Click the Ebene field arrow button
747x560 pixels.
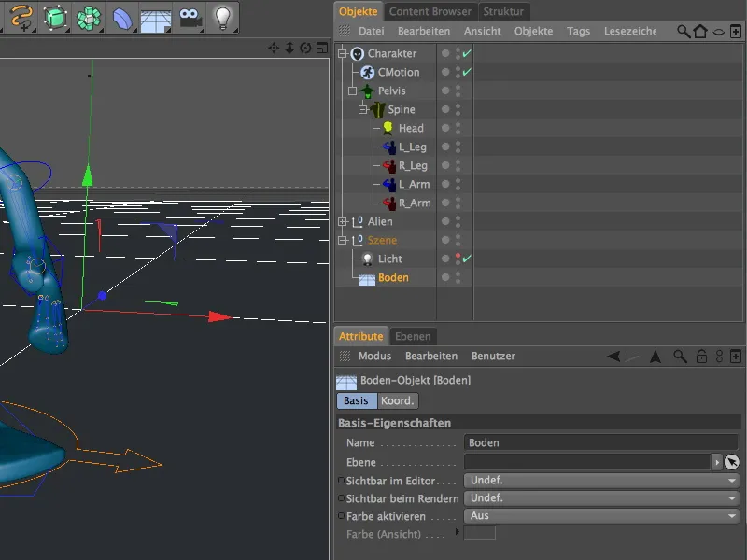pos(717,462)
